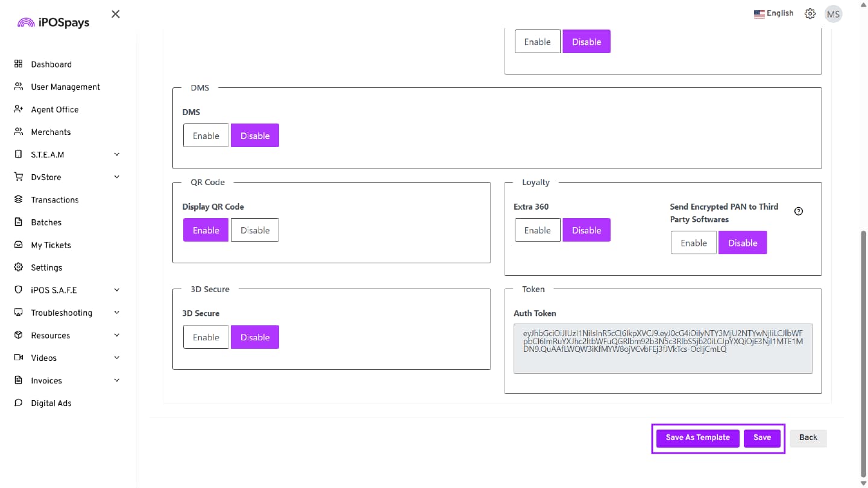868x488 pixels.
Task: Disable Display QR Code
Action: [255, 230]
